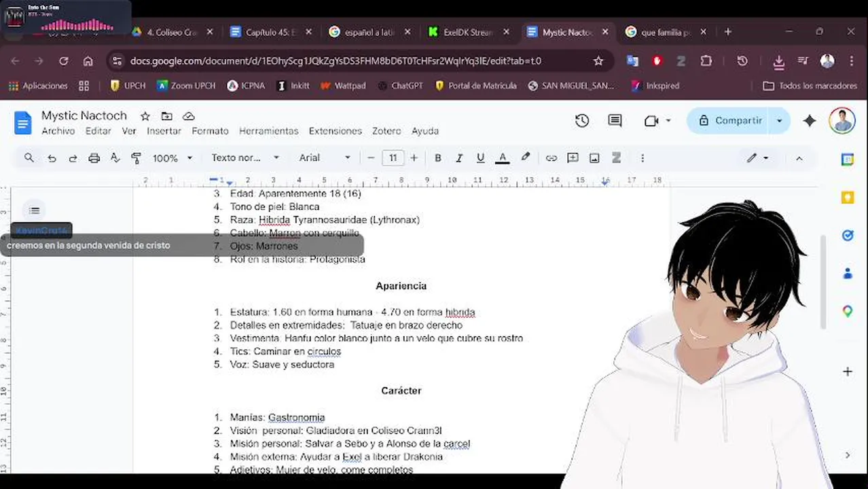Open the Gemini sparkle icon
Viewport: 868px width, 489px height.
(810, 121)
